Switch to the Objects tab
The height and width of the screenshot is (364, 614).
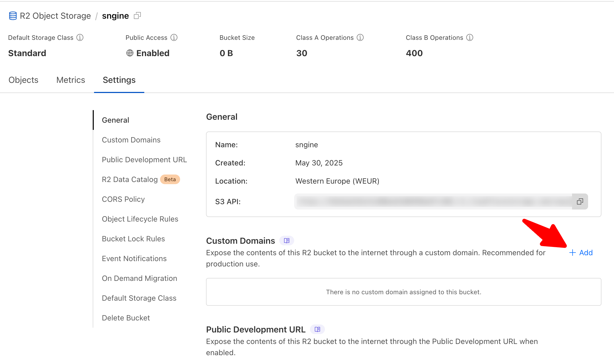pyautogui.click(x=24, y=80)
